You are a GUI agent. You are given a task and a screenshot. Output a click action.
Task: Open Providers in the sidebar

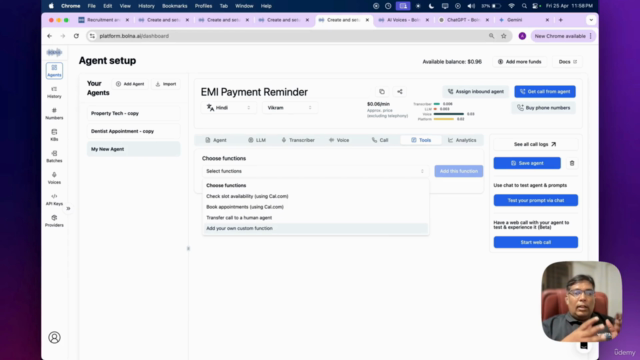pyautogui.click(x=54, y=221)
